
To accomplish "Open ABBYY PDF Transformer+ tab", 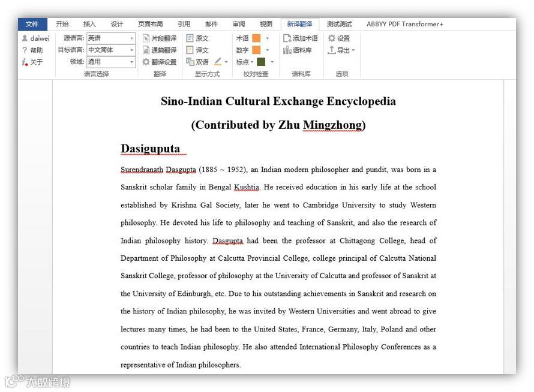I will coord(405,24).
